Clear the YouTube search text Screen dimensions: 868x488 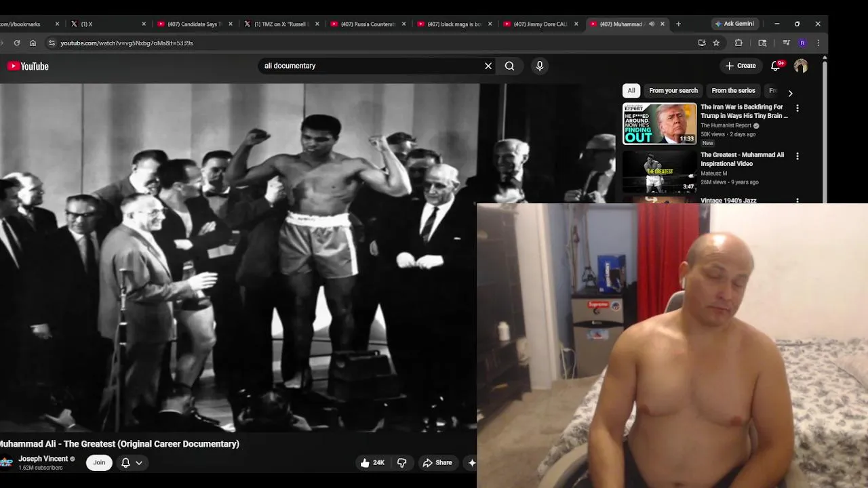pyautogui.click(x=488, y=66)
